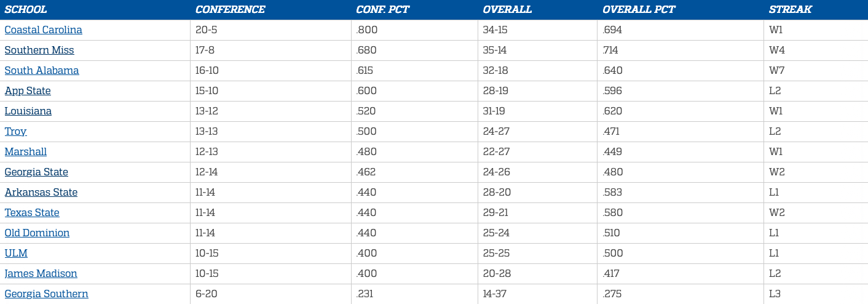Click the OVERALL PCT column header
This screenshot has width=868, height=304.
click(639, 10)
